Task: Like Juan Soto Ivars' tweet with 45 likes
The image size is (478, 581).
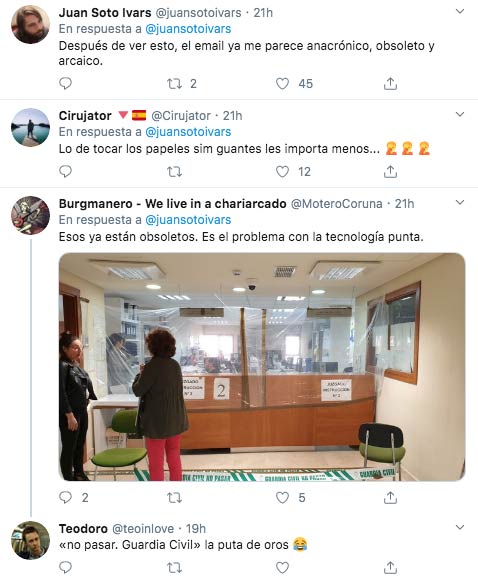Action: point(282,83)
